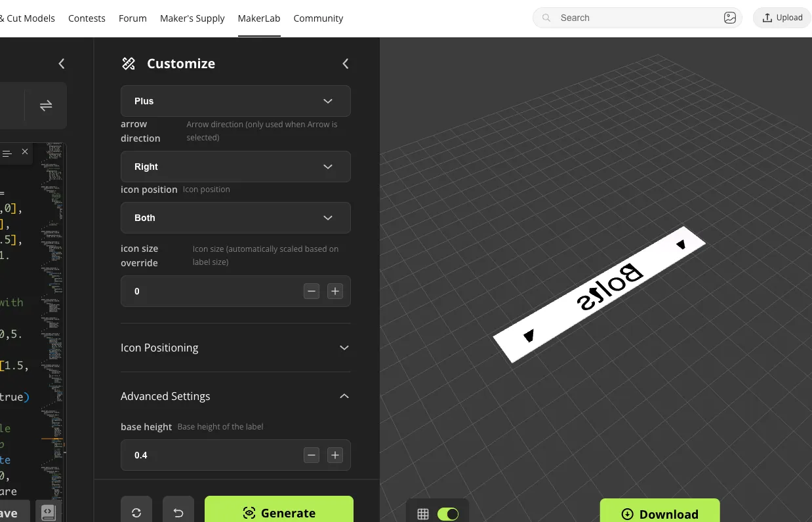Click the Customize tools icon in header
The image size is (812, 522).
129,64
